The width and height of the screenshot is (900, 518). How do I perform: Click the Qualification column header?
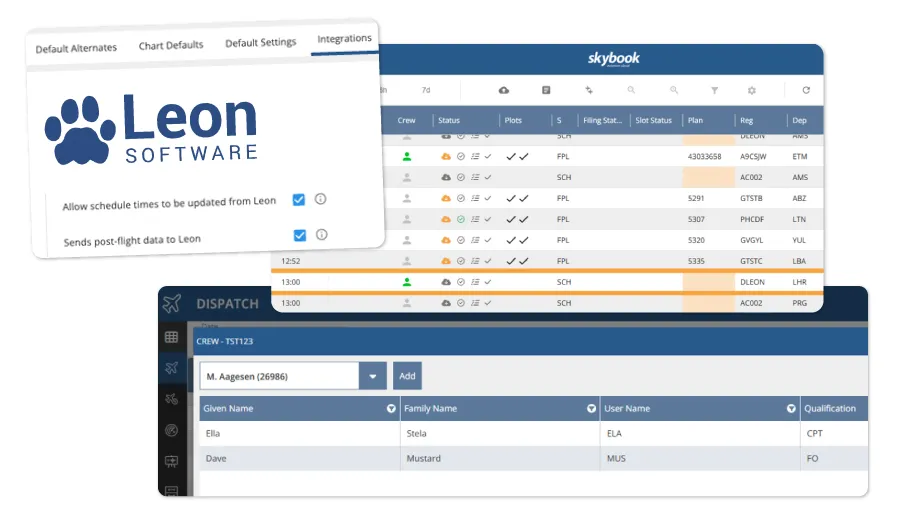pos(830,408)
